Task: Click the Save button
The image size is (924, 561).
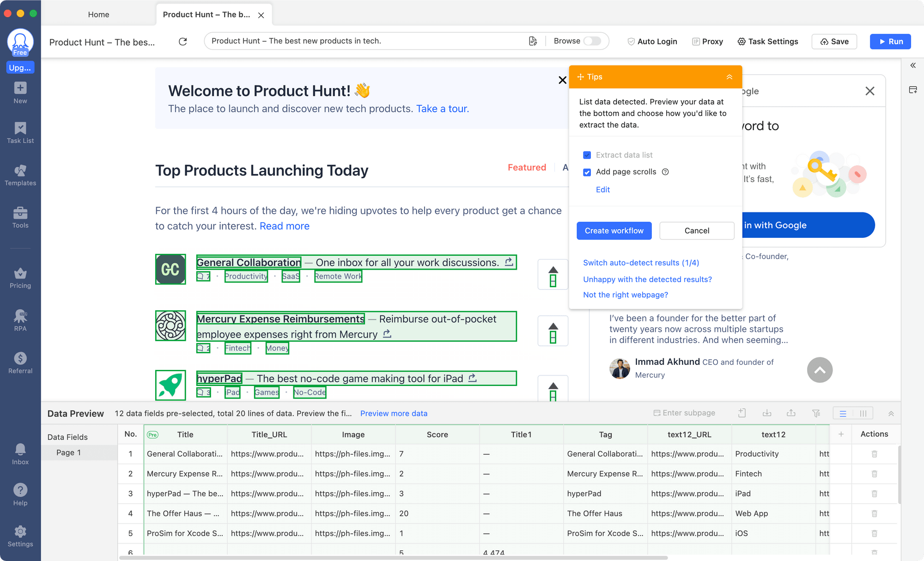Action: pos(834,42)
